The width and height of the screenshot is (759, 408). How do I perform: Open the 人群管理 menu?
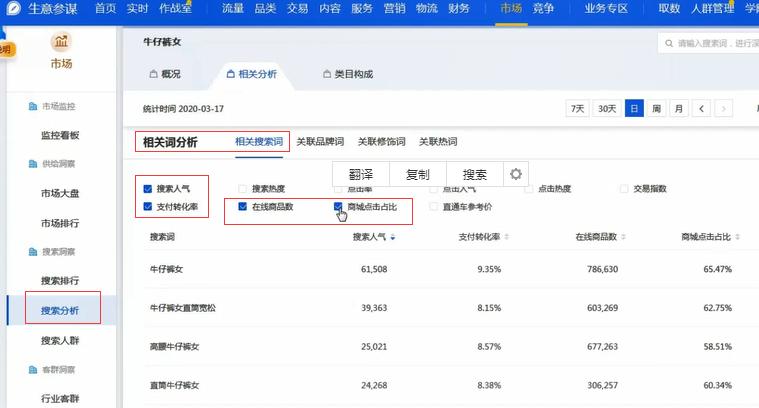(x=713, y=8)
